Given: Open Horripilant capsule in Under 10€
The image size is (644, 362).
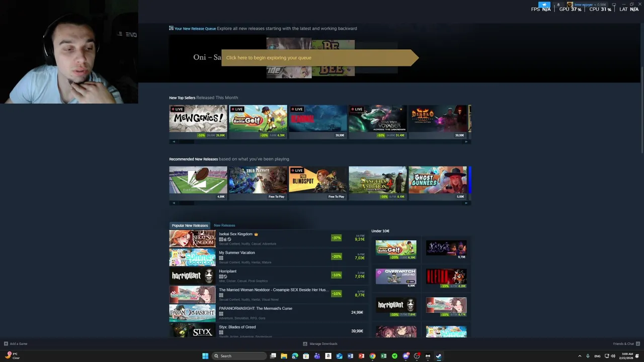Looking at the screenshot, I should pos(396,307).
